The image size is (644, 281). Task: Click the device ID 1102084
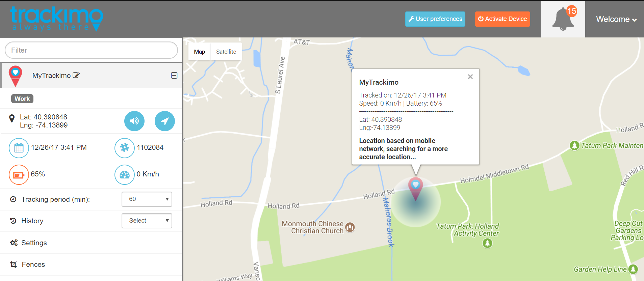point(150,147)
